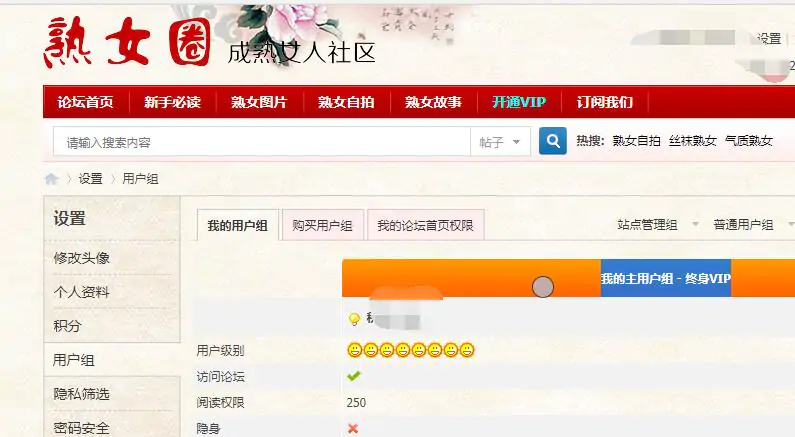Select 用户组 in settings sidebar
Screen dimensions: 795x437
(x=74, y=360)
